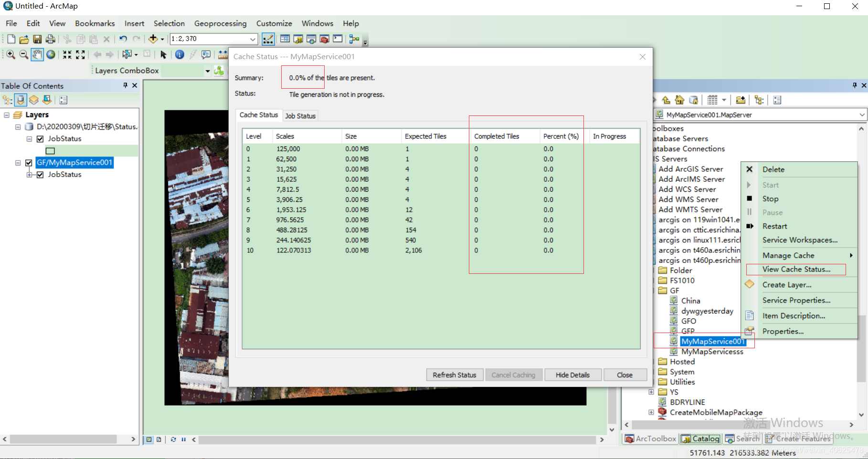Open the Manage Cache submenu
This screenshot has height=459, width=868.
(800, 256)
